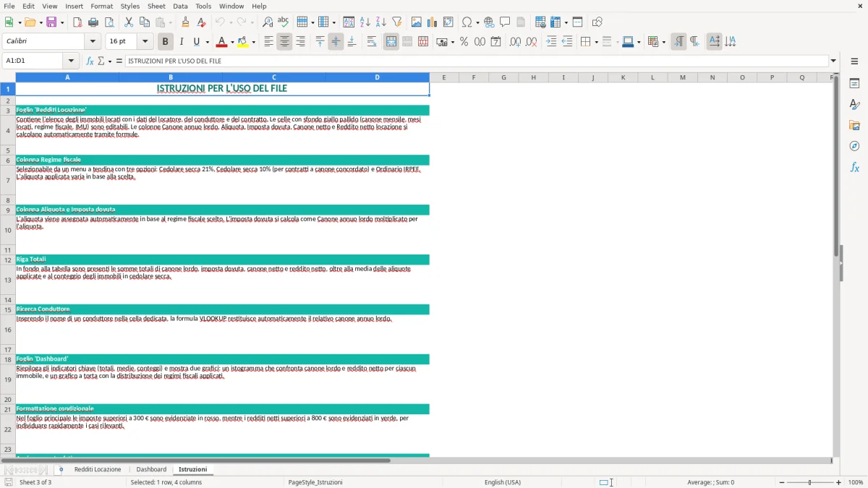Open the Styles menu

[x=130, y=6]
